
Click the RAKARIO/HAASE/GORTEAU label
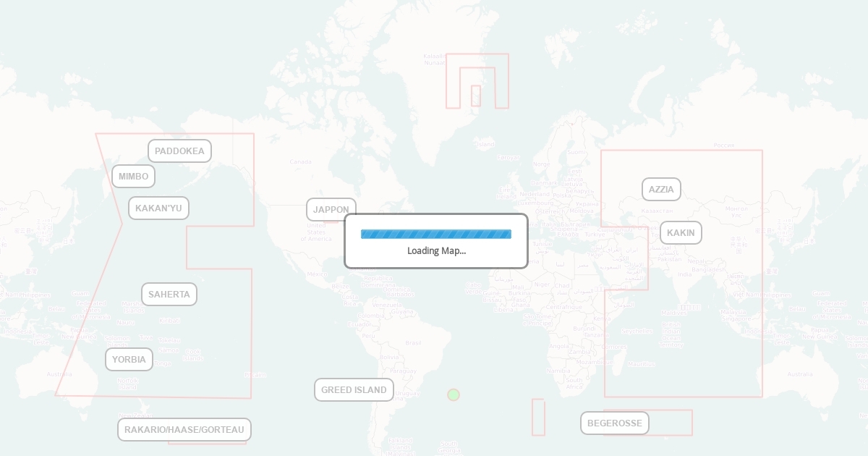click(x=184, y=430)
